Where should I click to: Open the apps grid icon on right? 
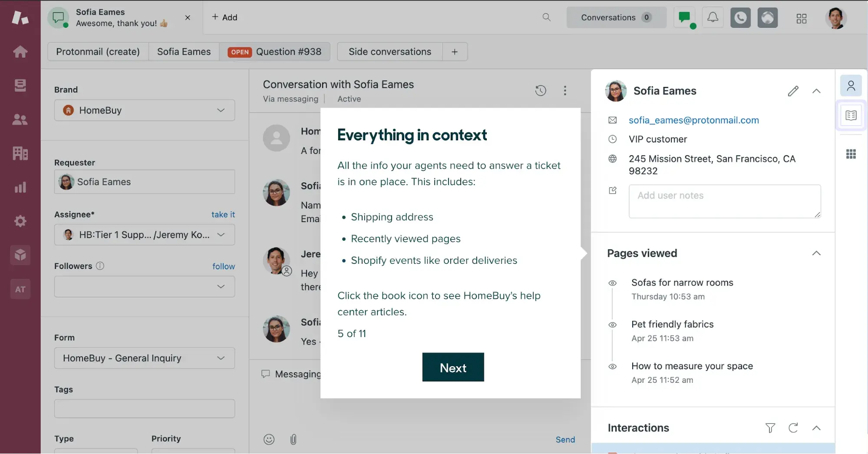[851, 154]
